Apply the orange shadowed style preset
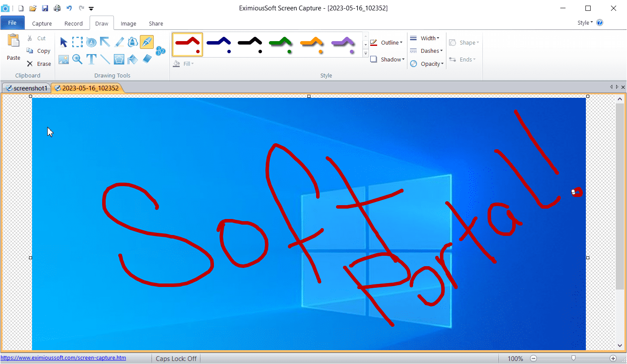This screenshot has width=627, height=364. coord(312,45)
